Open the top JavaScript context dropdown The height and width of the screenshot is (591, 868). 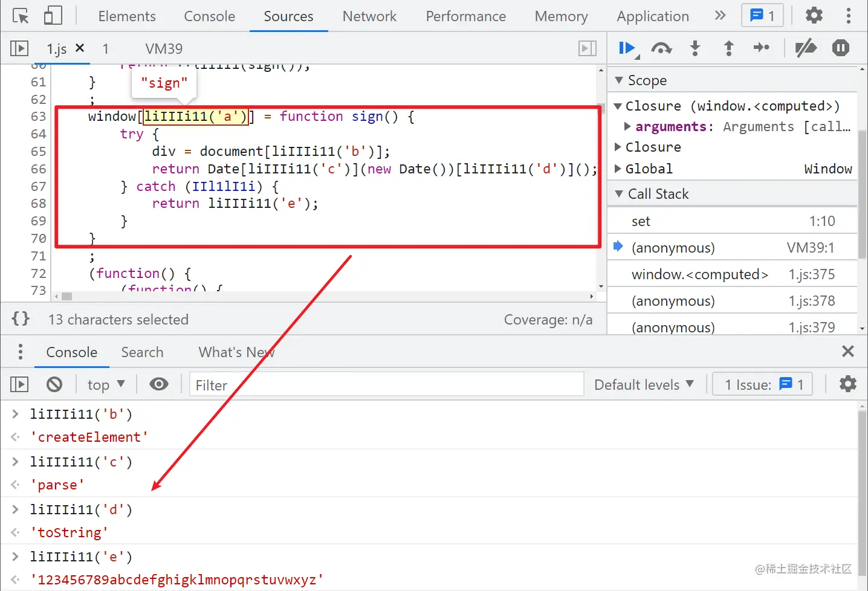(x=106, y=385)
